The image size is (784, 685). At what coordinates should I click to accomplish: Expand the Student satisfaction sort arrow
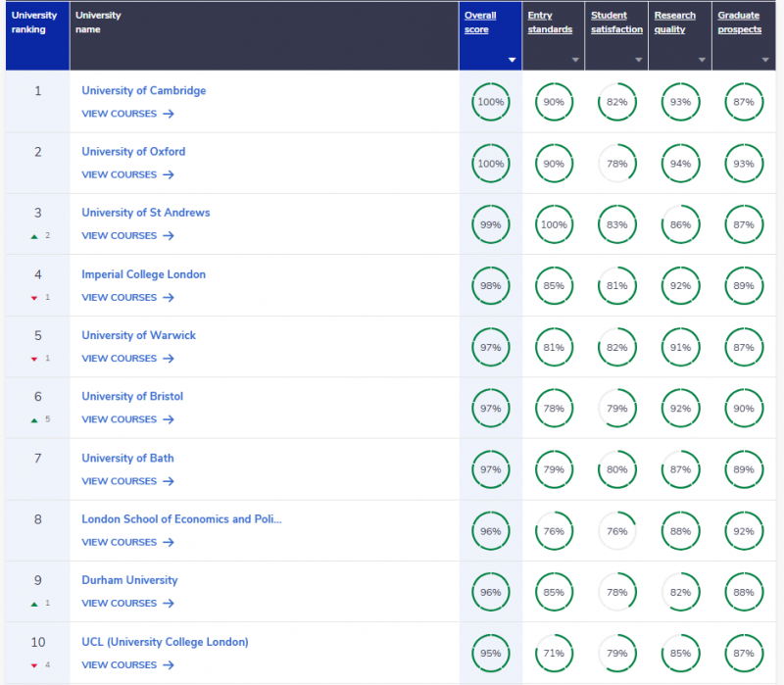tap(639, 60)
